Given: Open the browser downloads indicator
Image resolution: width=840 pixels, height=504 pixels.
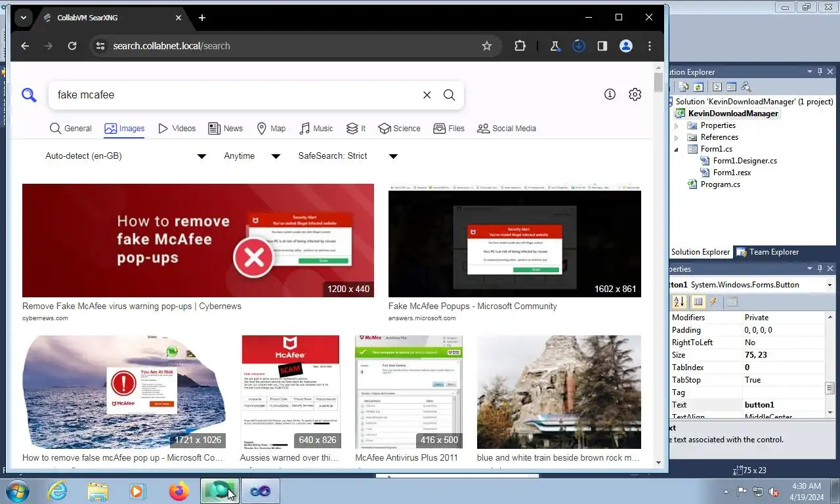Looking at the screenshot, I should (x=578, y=46).
